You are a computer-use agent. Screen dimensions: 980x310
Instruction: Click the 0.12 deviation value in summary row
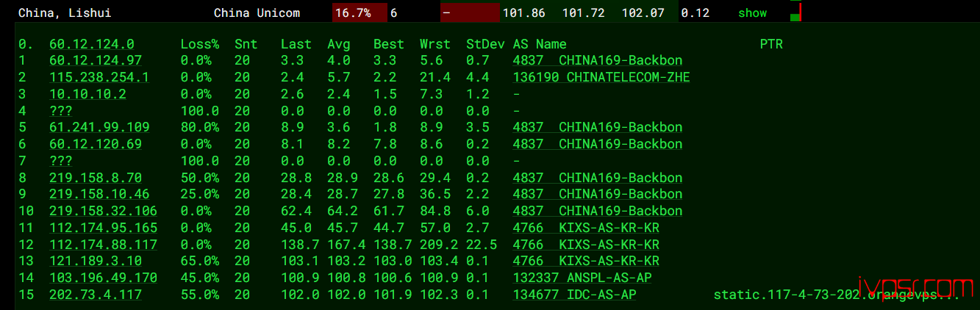(x=695, y=13)
